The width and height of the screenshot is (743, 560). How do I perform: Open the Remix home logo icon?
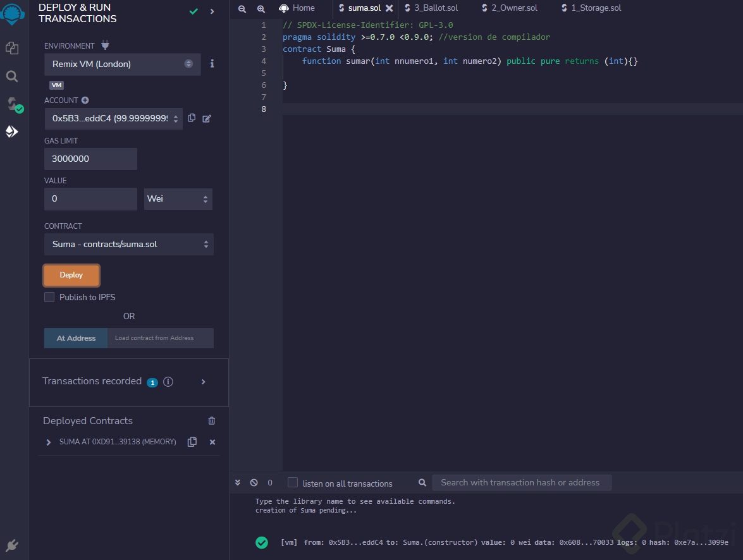pos(12,13)
